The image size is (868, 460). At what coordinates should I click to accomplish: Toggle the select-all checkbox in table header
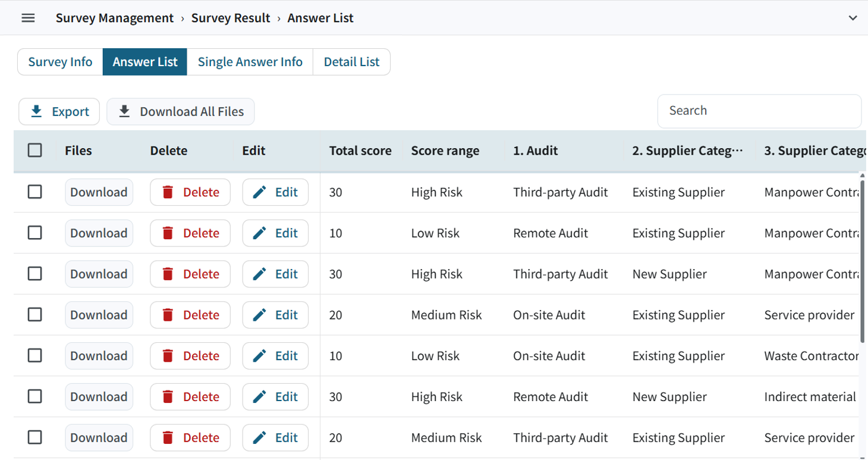click(35, 151)
